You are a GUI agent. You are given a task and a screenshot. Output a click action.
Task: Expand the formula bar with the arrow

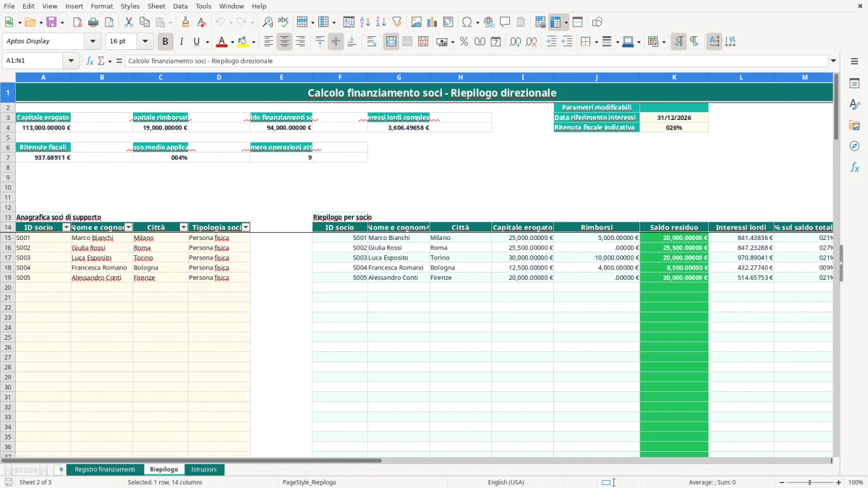point(833,61)
